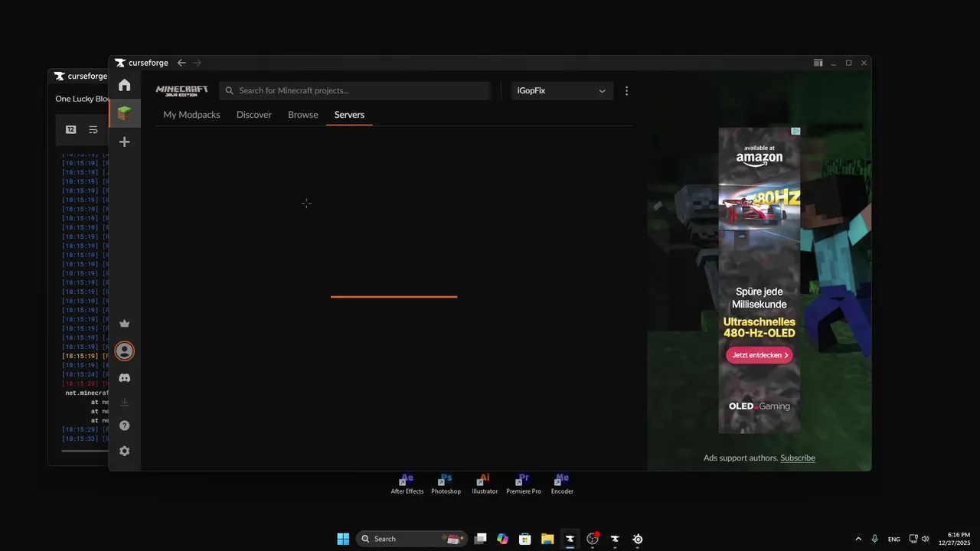Switch to the Browse tab
The image size is (980, 551).
pos(303,115)
